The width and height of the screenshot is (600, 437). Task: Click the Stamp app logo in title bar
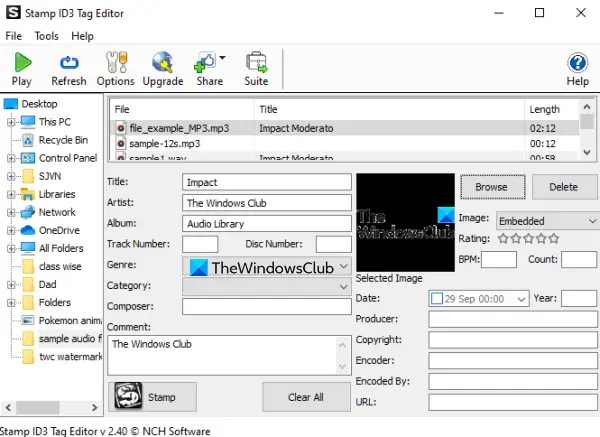pyautogui.click(x=13, y=13)
